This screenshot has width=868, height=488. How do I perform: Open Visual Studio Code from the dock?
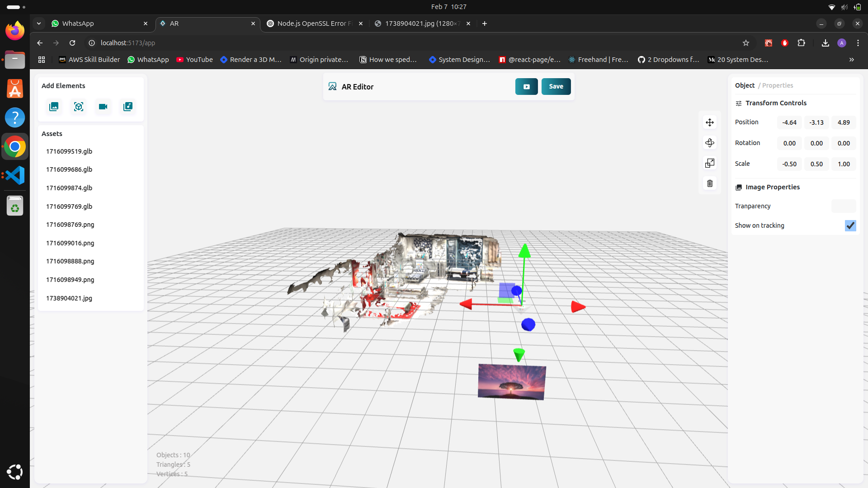click(x=15, y=175)
